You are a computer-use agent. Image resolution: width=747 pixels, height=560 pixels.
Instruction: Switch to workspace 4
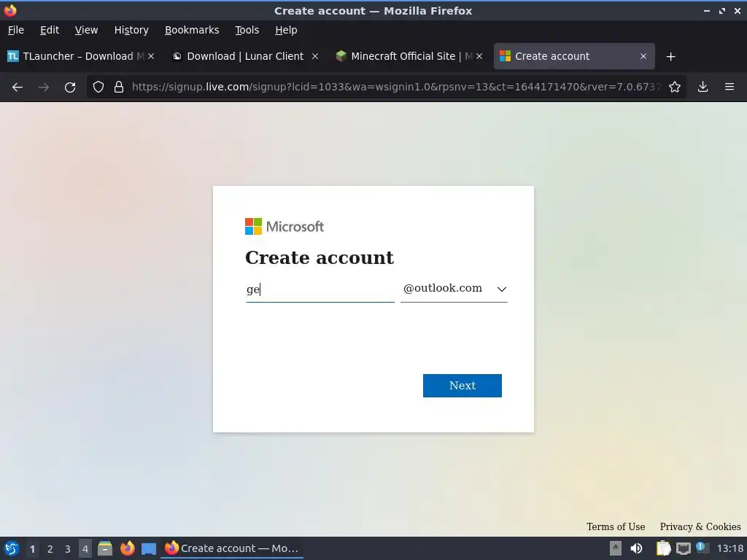tap(85, 549)
